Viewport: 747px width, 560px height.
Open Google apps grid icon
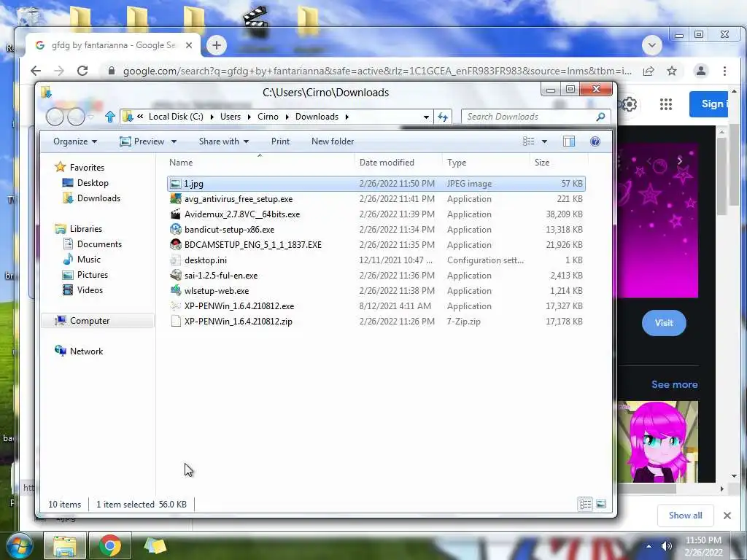tap(666, 104)
